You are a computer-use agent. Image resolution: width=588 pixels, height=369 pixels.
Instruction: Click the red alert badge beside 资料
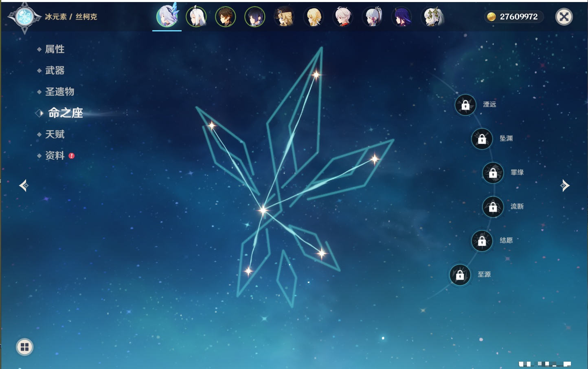click(72, 156)
